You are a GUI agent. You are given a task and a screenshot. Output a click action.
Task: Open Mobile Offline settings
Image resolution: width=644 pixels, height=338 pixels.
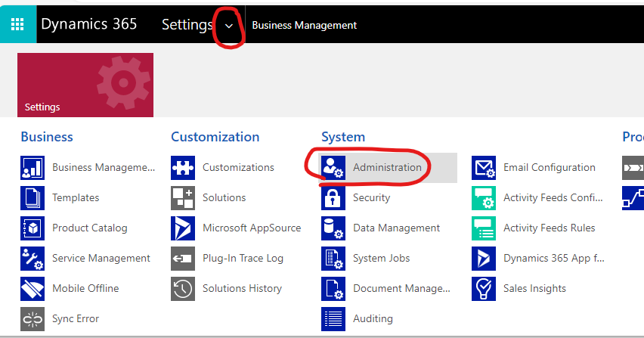coord(85,288)
